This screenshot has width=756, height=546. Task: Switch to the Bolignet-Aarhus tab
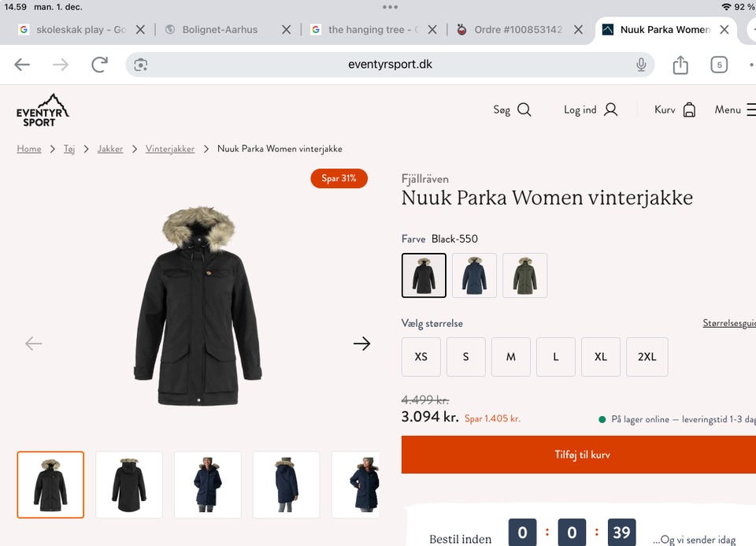220,29
